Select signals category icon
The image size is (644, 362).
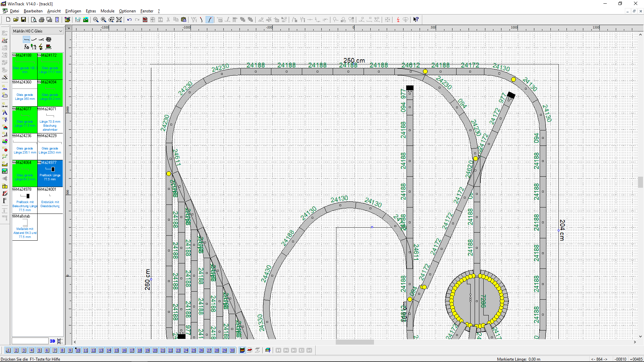tap(34, 47)
